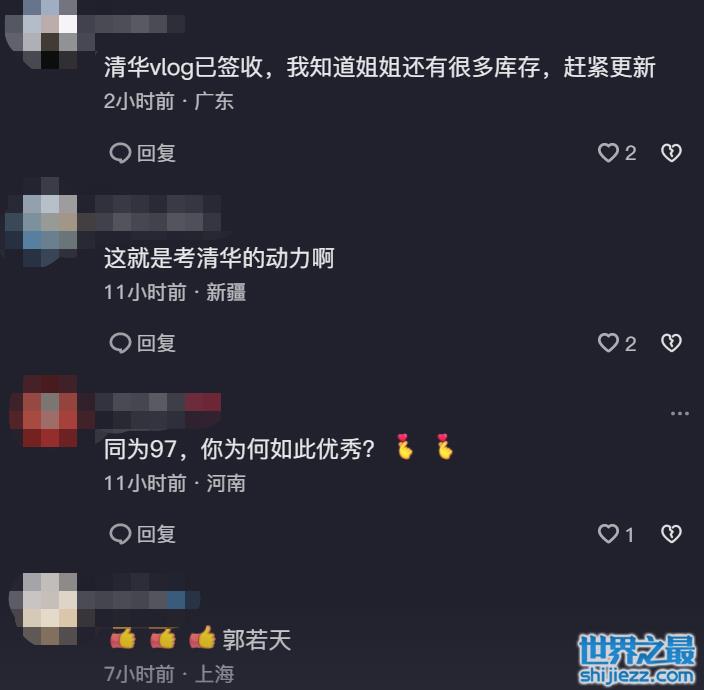Reply to the 同为97 comment

[x=142, y=534]
